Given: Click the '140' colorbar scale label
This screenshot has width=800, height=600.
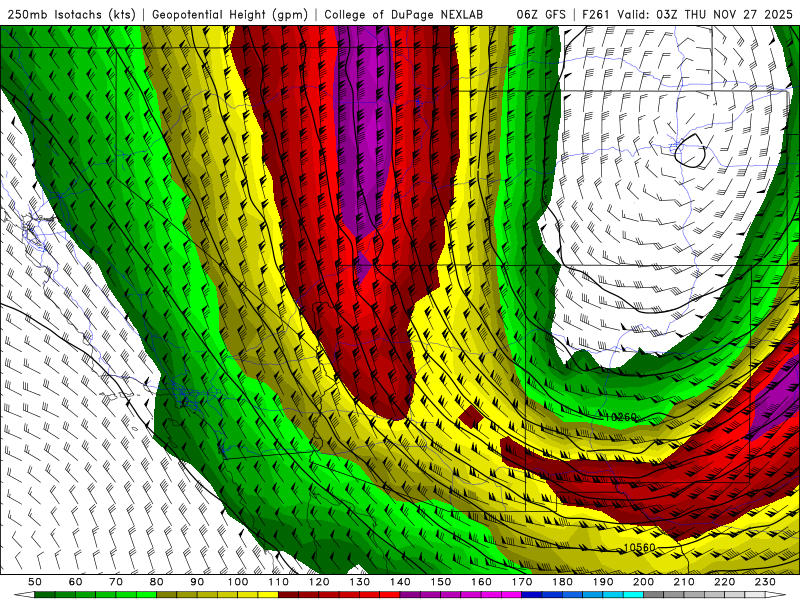Looking at the screenshot, I should coord(400,582).
